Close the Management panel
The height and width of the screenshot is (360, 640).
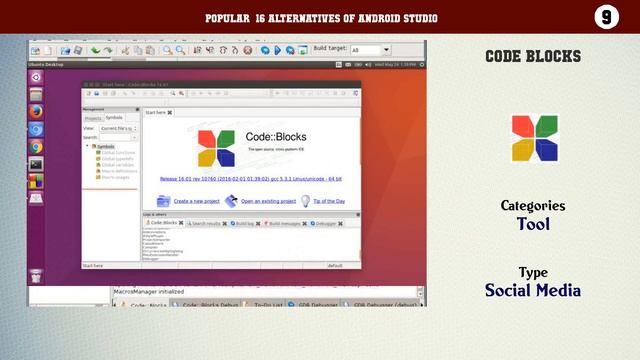click(x=137, y=109)
